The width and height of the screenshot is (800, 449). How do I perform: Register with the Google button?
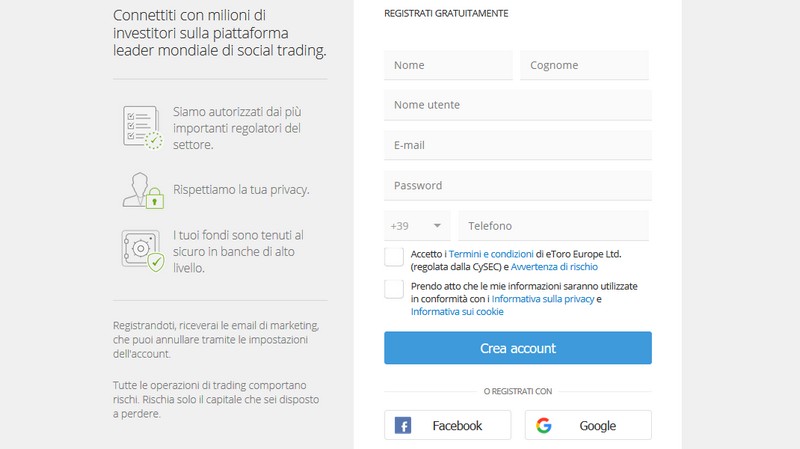[588, 425]
